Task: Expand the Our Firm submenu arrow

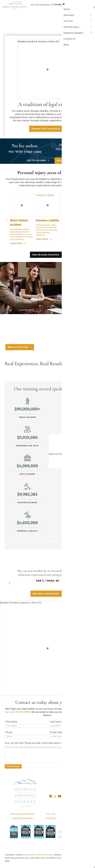Action: 91,21
